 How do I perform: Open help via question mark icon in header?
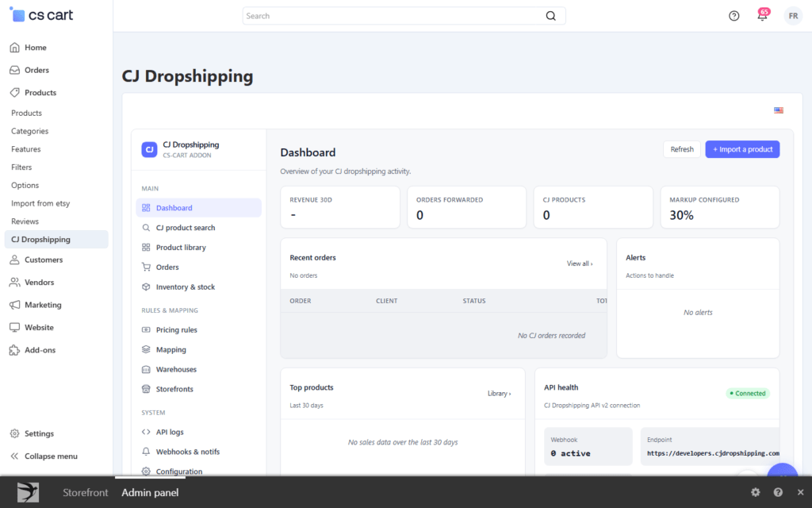[x=733, y=16]
